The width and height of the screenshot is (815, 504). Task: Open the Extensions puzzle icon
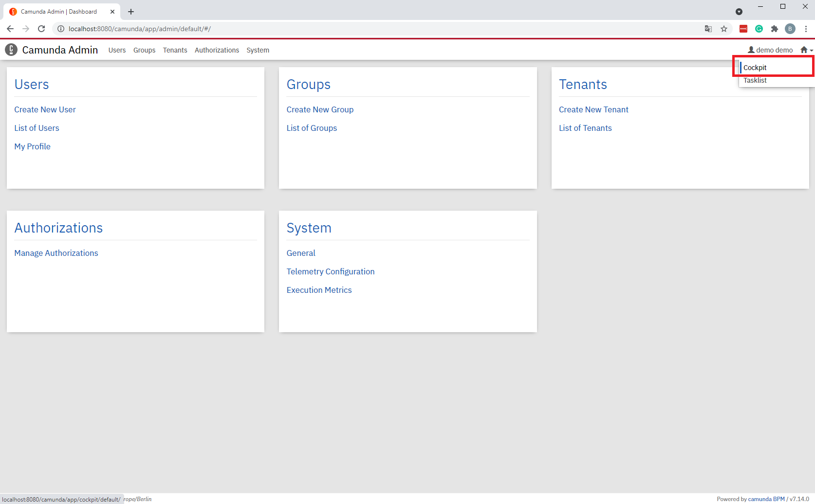(775, 29)
